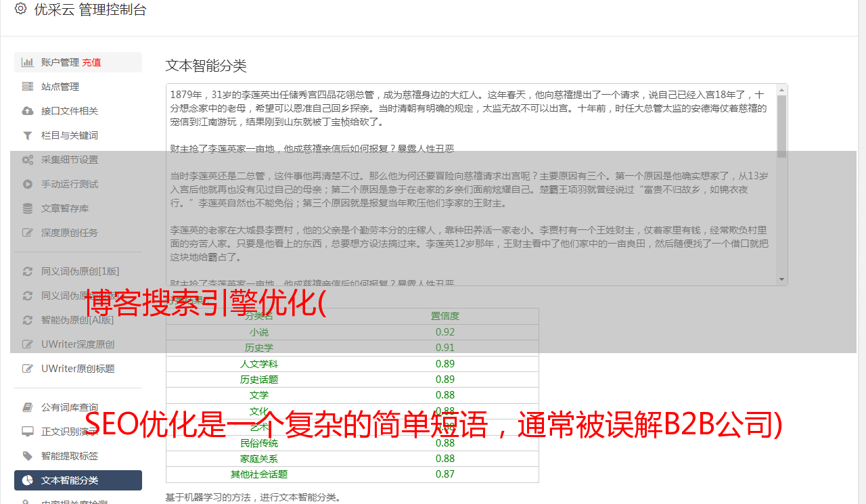Click the monitor icon for 正文识别演示
The image size is (866, 504).
[28, 432]
